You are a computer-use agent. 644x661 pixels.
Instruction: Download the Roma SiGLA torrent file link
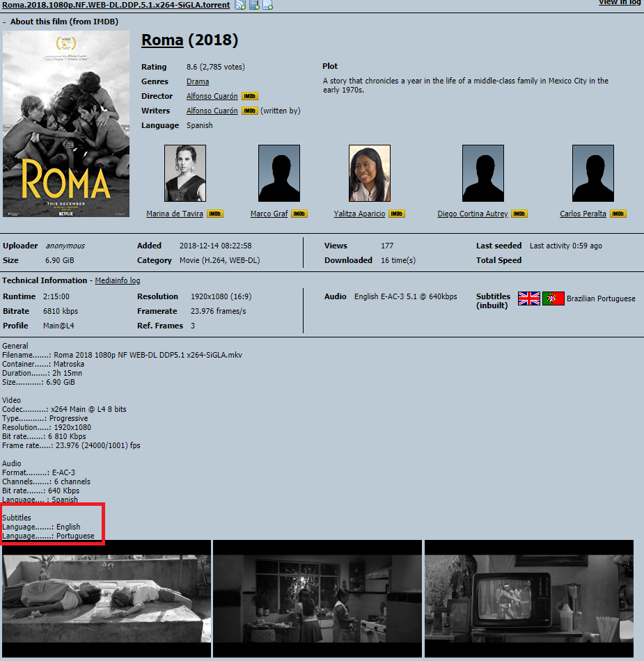[x=116, y=5]
